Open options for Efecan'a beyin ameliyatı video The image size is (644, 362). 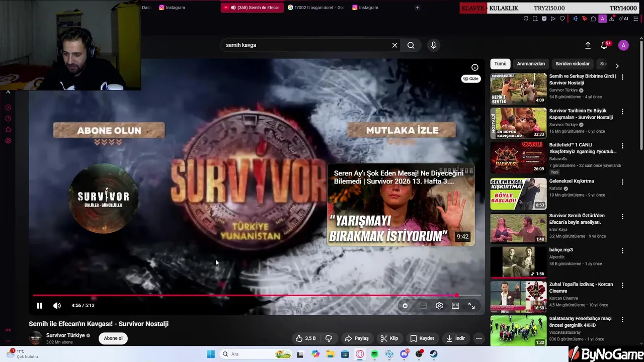(x=622, y=216)
